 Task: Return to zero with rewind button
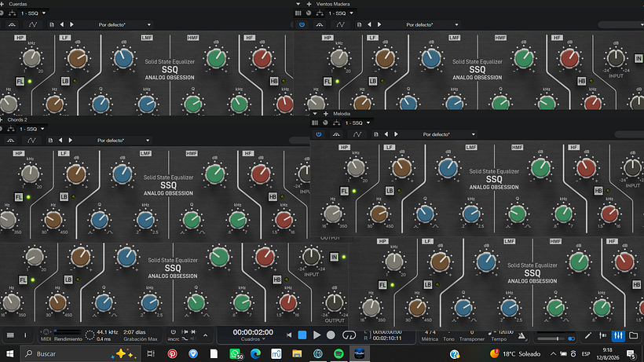(289, 335)
